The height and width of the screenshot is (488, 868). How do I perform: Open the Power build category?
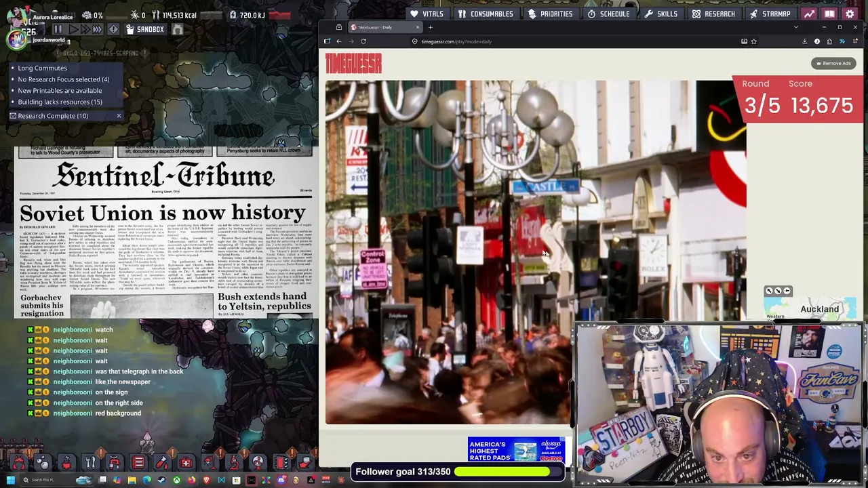tap(66, 463)
